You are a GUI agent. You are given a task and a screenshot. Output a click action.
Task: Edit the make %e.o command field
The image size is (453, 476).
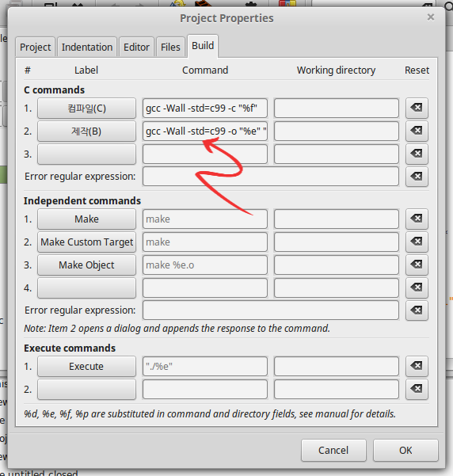coord(205,265)
